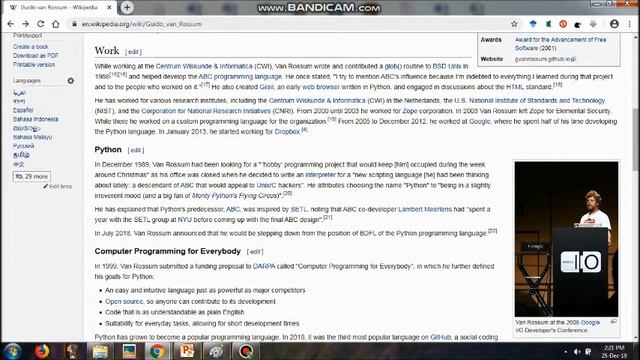
Task: Open Award for the Advancement of Free Software
Action: [560, 44]
